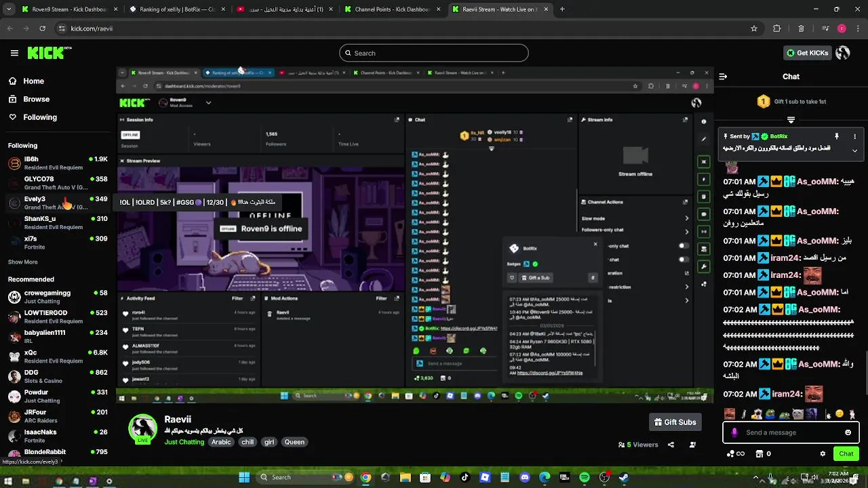This screenshot has width=868, height=488.
Task: Open recommended channel Powdur
Action: (x=58, y=396)
